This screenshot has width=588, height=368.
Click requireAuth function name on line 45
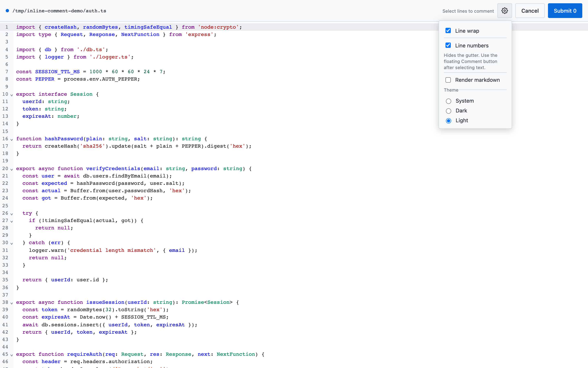click(85, 354)
